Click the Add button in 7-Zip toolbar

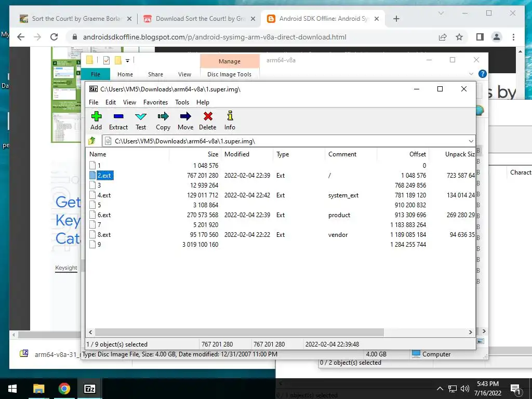(96, 121)
